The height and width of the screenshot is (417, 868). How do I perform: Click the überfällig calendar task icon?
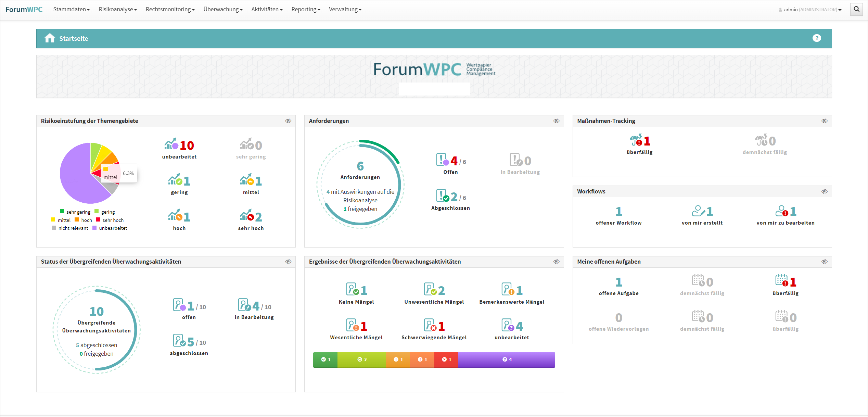782,281
